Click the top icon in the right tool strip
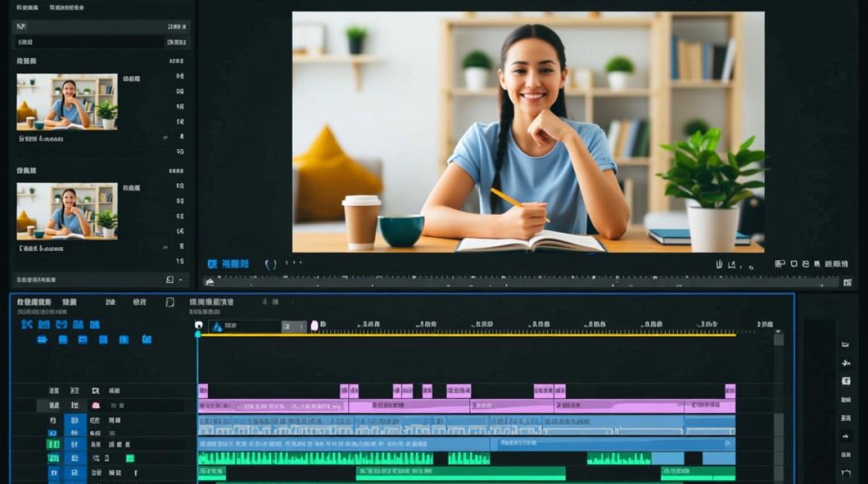This screenshot has height=484, width=868. coord(846,345)
